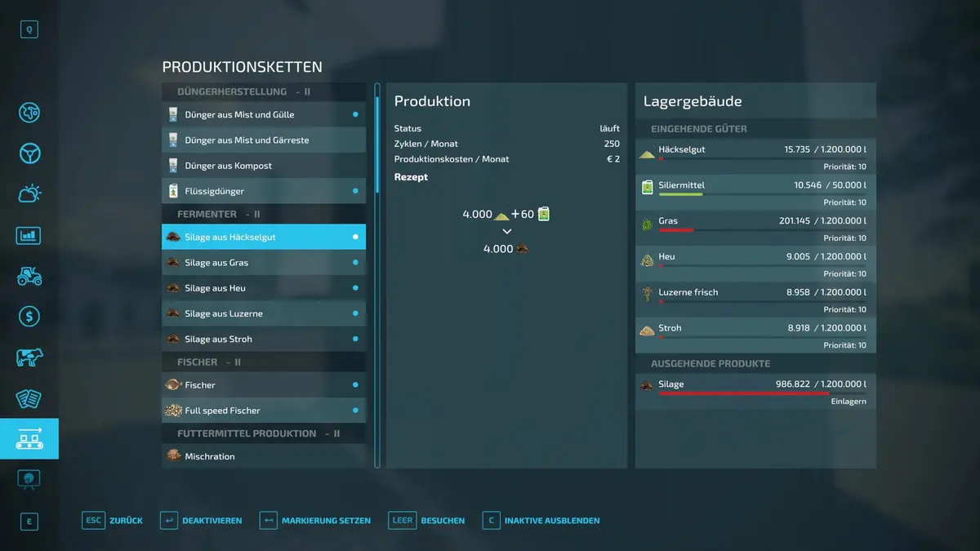Click the steering wheel sidebar icon
The width and height of the screenshot is (980, 551).
[x=29, y=153]
